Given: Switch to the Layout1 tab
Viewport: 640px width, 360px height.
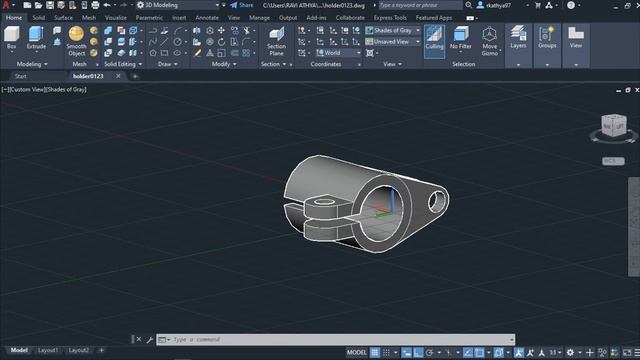Looking at the screenshot, I should (x=48, y=350).
